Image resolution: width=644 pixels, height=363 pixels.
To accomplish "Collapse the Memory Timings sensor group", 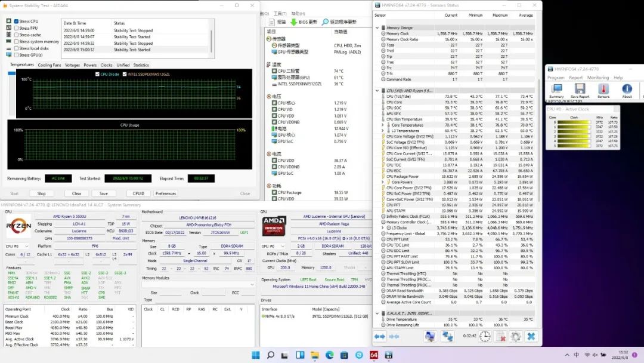I will [x=377, y=27].
